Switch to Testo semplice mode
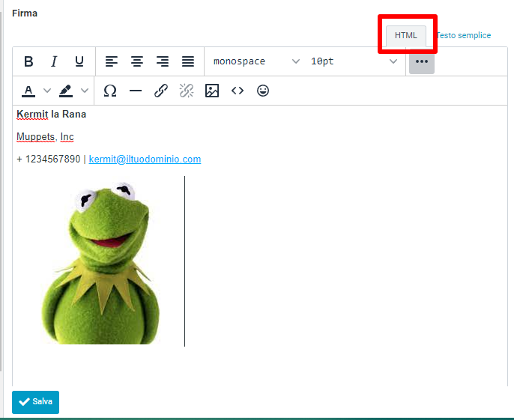The height and width of the screenshot is (420, 514). pyautogui.click(x=464, y=35)
